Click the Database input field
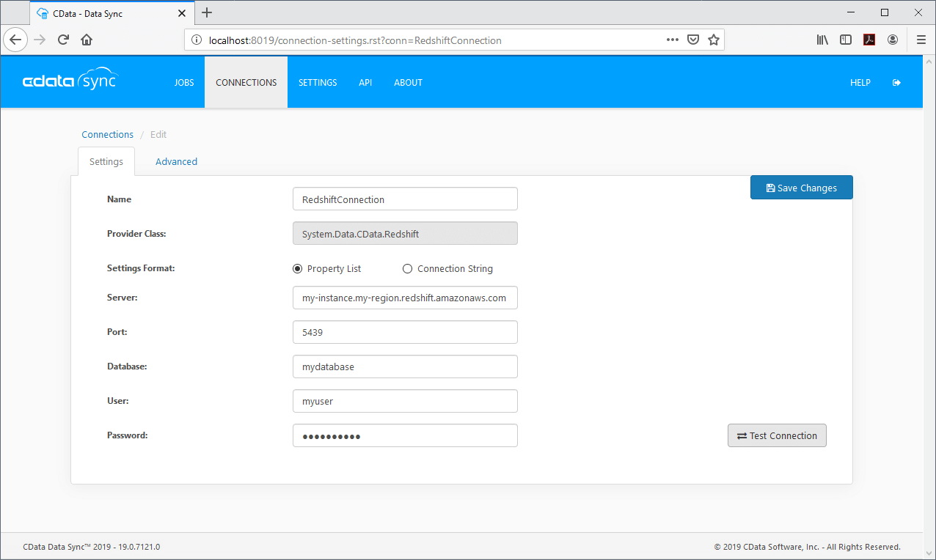 tap(405, 366)
